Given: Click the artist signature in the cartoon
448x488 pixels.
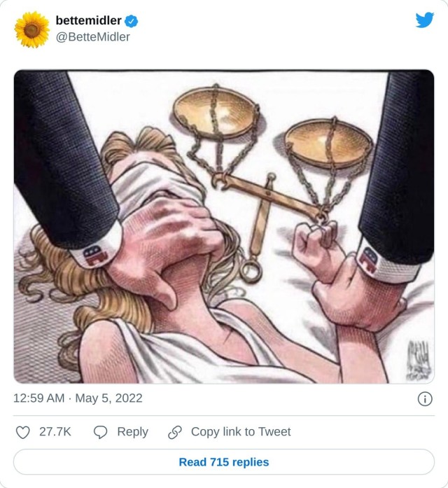Looking at the screenshot, I should (419, 360).
